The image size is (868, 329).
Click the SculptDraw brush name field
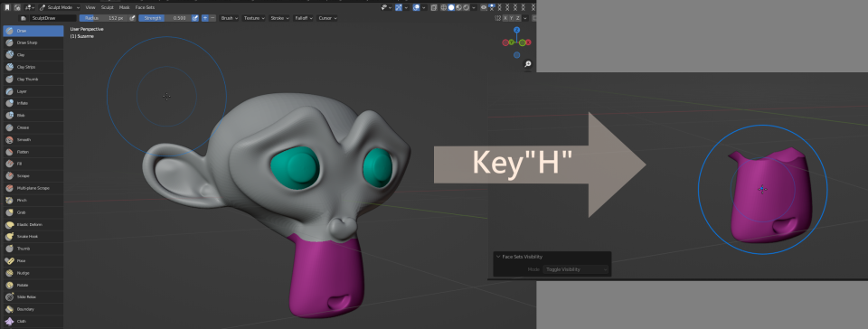coord(53,18)
